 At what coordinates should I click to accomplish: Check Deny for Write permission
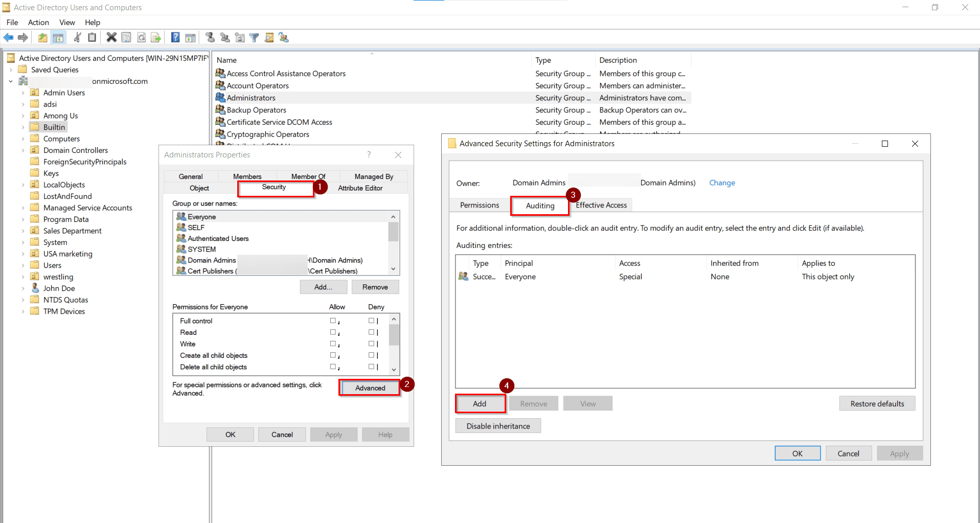pos(370,344)
